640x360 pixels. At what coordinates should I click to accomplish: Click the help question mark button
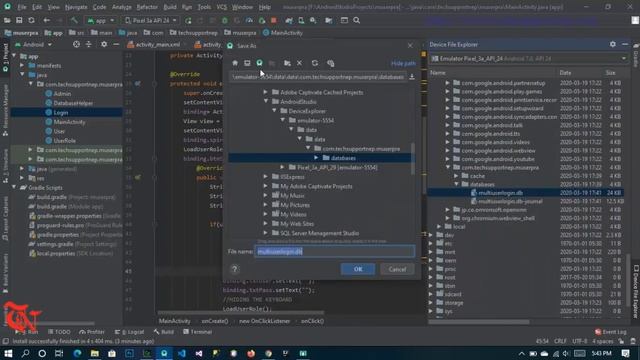pyautogui.click(x=235, y=269)
